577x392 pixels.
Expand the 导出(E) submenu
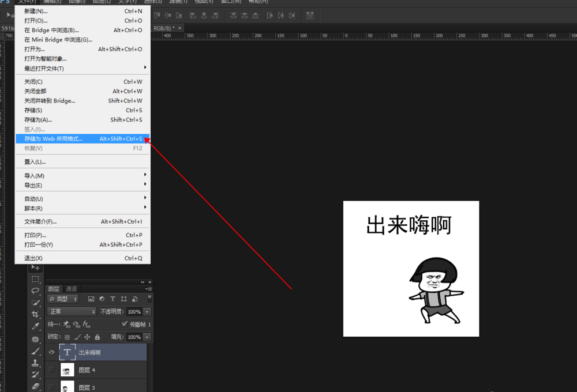pos(83,186)
